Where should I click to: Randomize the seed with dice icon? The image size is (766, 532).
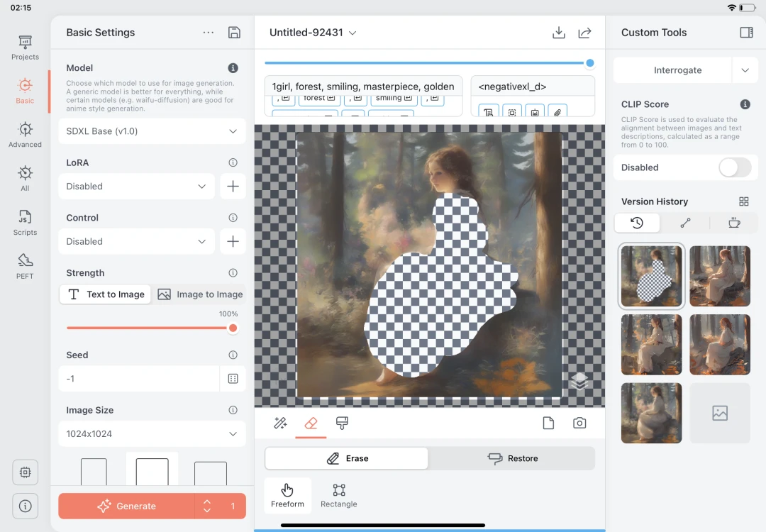pos(233,379)
